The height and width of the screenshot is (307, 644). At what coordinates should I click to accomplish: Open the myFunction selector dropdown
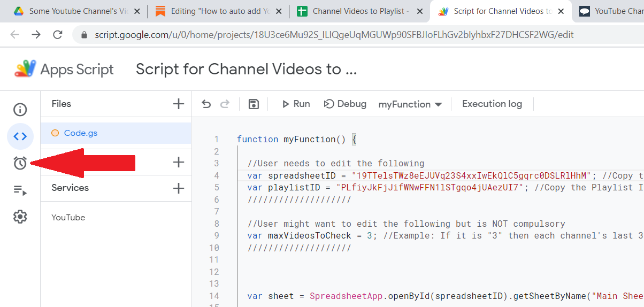click(x=410, y=104)
